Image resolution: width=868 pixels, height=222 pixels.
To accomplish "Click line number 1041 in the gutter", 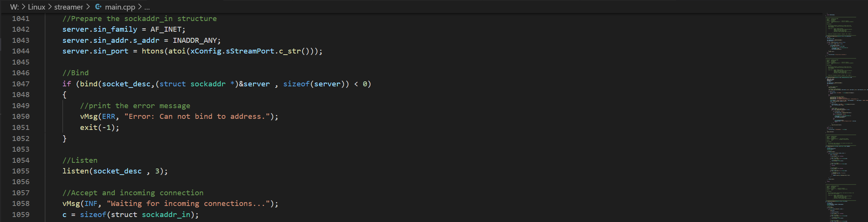I will [x=21, y=18].
